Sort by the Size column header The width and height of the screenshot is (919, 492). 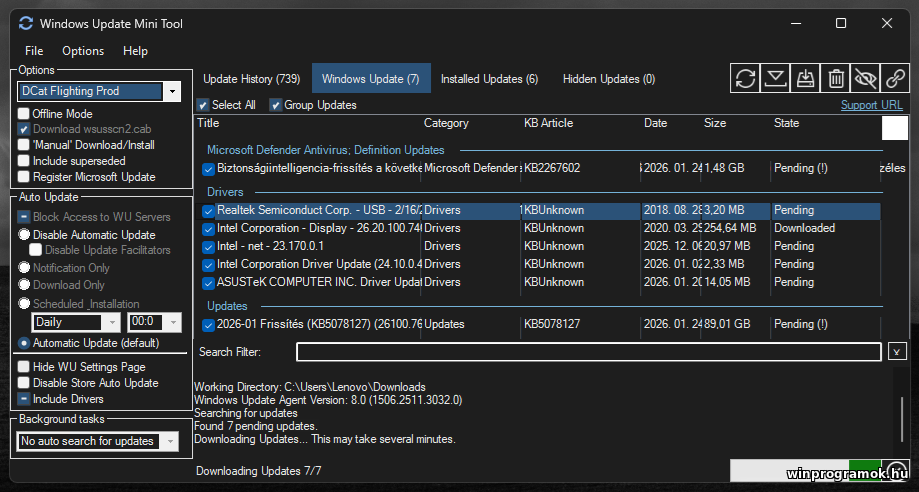(x=715, y=123)
